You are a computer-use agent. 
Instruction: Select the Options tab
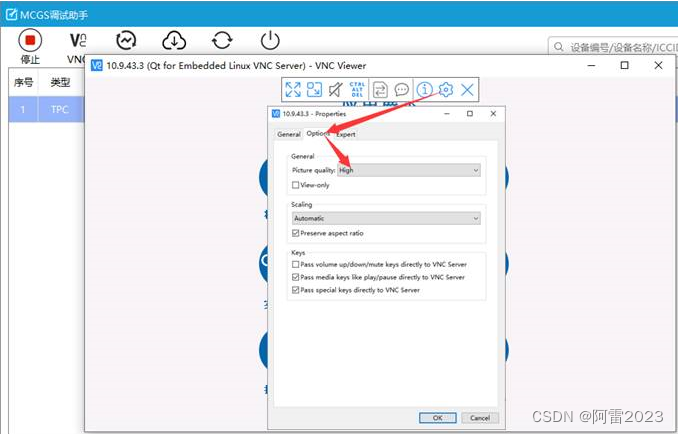(318, 134)
